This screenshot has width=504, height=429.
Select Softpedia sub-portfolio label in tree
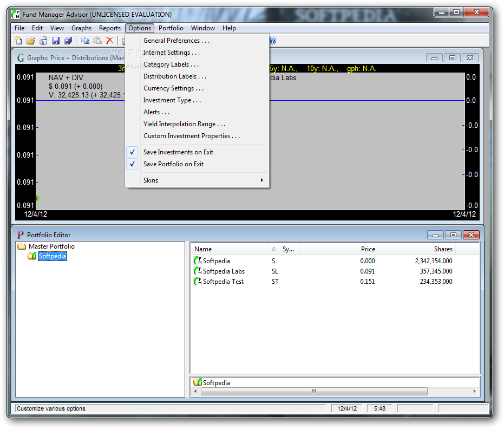tap(53, 256)
